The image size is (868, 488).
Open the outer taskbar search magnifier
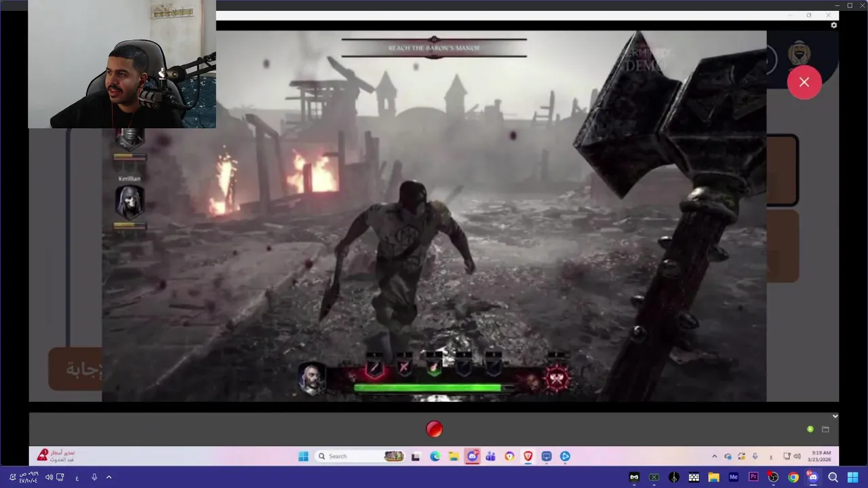[x=833, y=477]
